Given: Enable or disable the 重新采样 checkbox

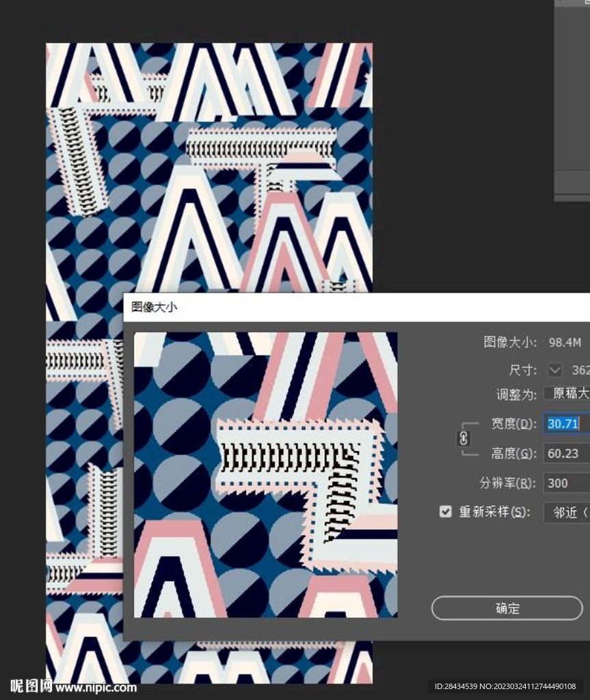Looking at the screenshot, I should 446,511.
